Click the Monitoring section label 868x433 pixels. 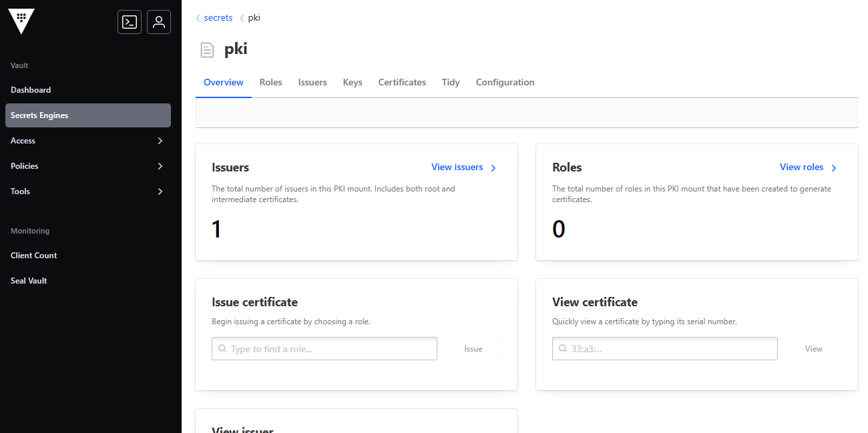(30, 231)
